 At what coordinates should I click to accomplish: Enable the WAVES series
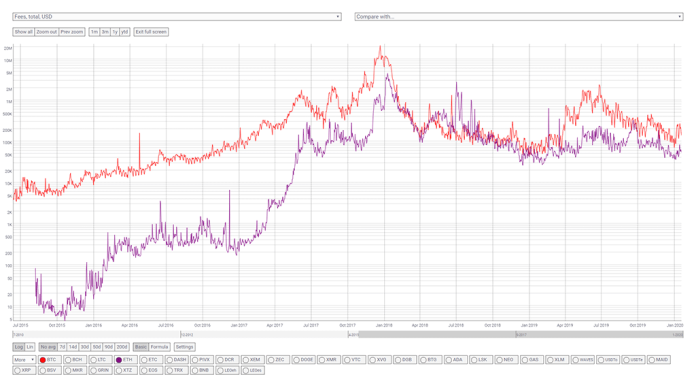[x=582, y=360]
